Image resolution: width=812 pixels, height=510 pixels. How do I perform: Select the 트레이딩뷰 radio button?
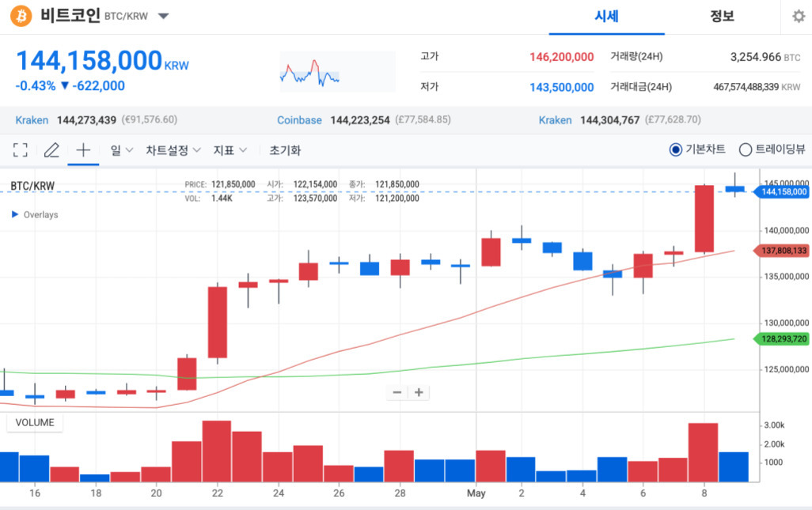[745, 150]
